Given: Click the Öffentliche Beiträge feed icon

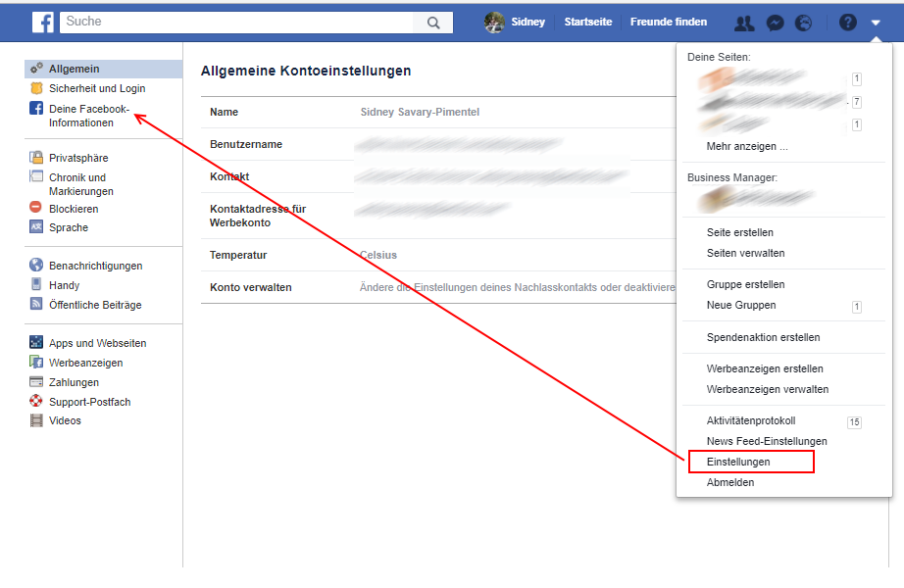Looking at the screenshot, I should coord(36,304).
